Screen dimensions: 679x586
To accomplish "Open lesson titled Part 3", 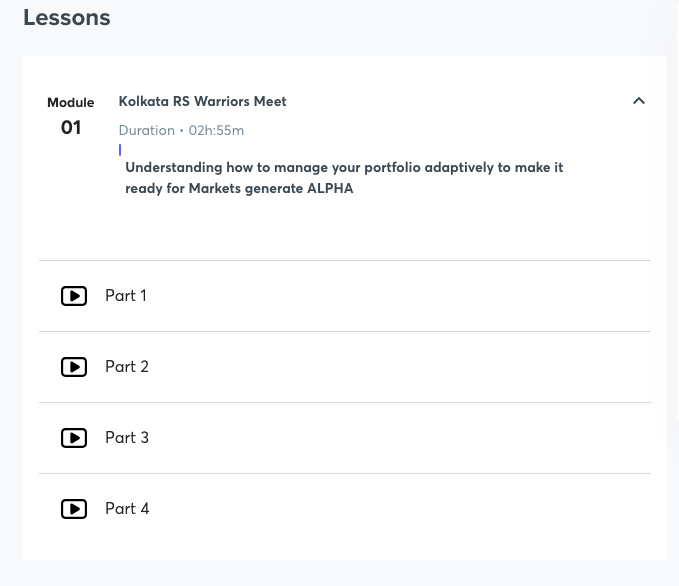I will click(127, 437).
